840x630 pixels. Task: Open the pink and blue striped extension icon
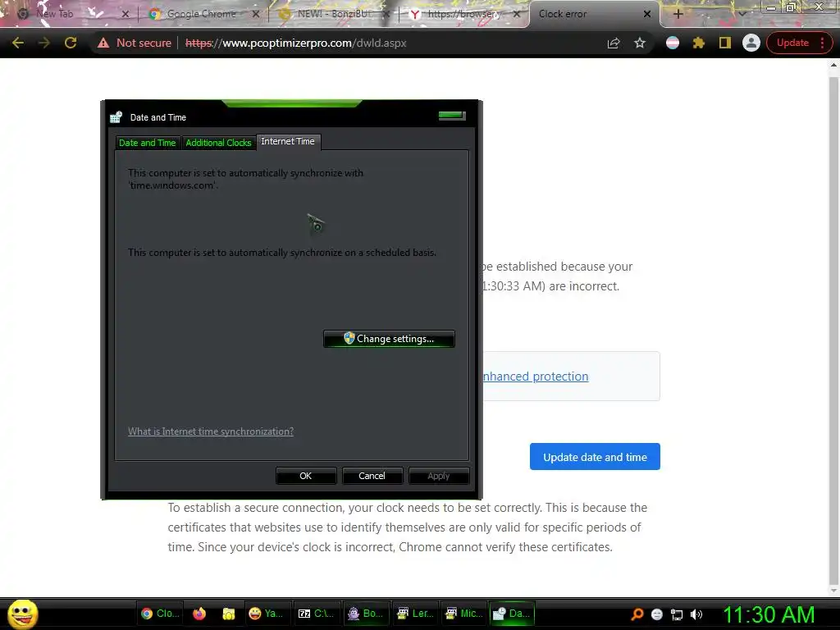point(673,43)
